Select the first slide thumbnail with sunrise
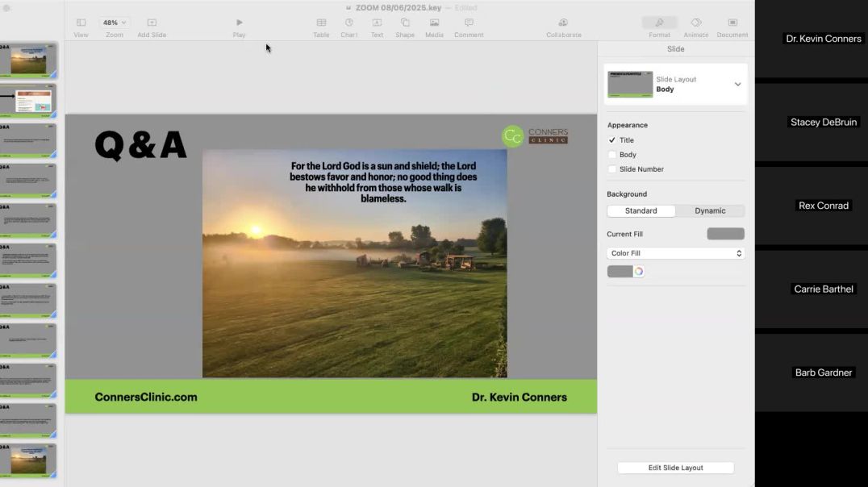868x487 pixels. [x=27, y=60]
